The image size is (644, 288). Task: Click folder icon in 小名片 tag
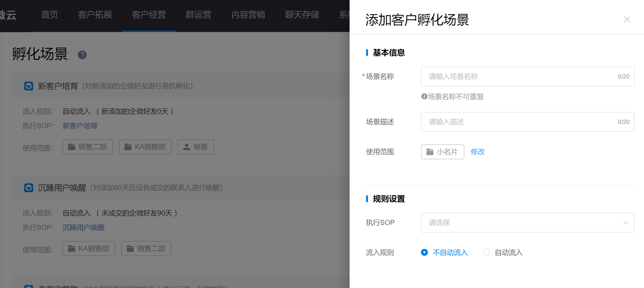tap(430, 152)
